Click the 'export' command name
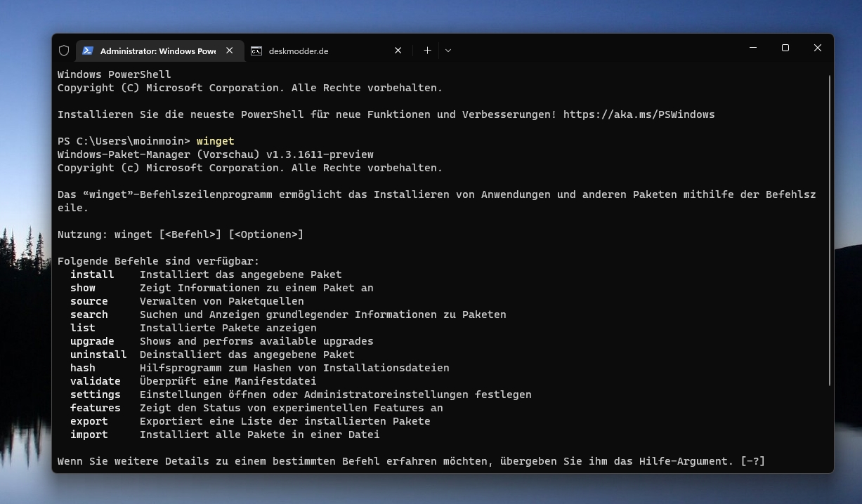Screen dimensions: 862x504 (89, 421)
